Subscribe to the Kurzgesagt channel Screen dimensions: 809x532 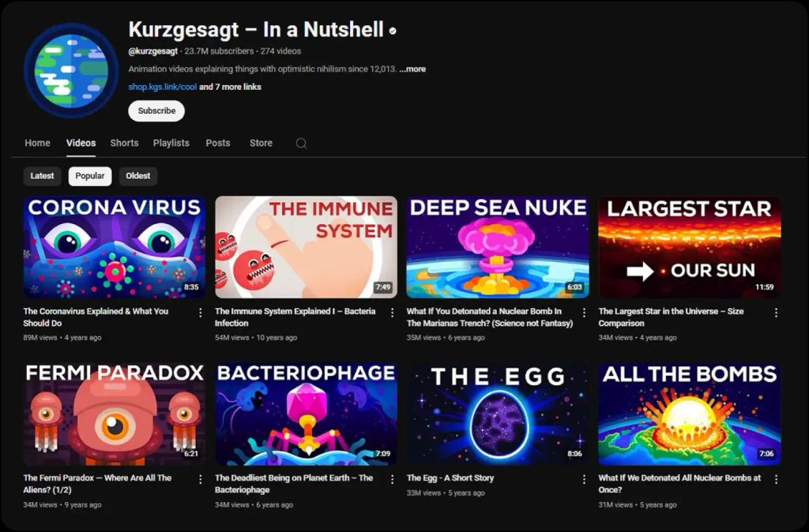click(x=156, y=111)
